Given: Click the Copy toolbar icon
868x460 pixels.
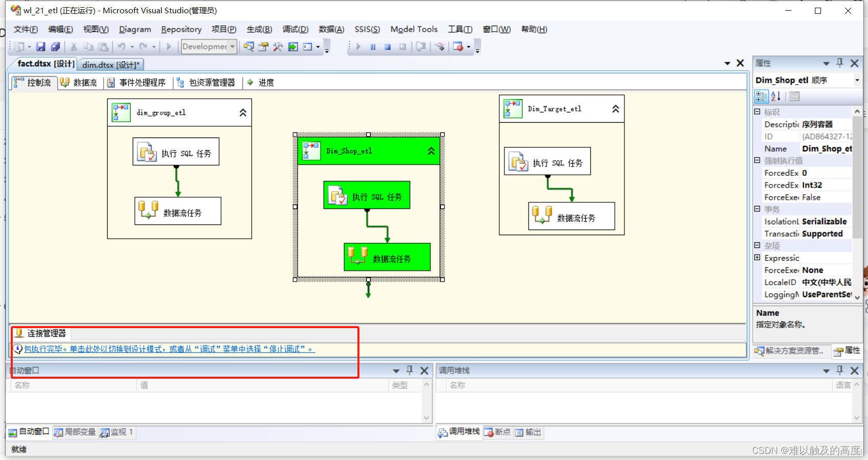Looking at the screenshot, I should click(x=88, y=47).
